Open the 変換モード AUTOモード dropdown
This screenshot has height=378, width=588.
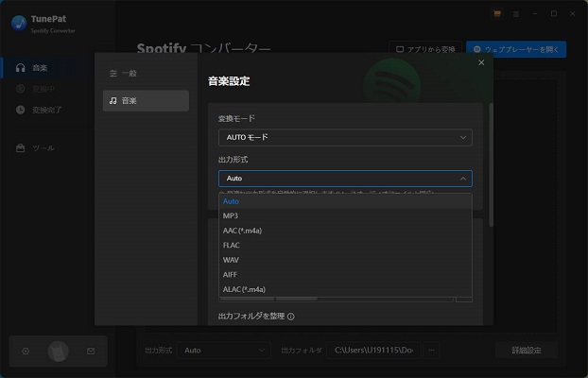345,138
